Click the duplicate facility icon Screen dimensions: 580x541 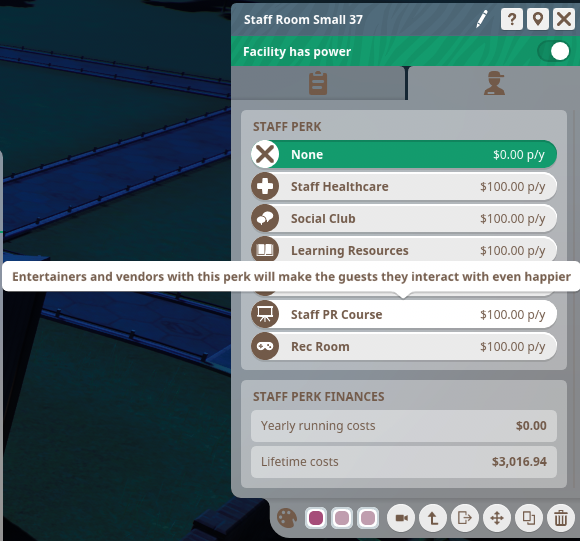click(529, 518)
